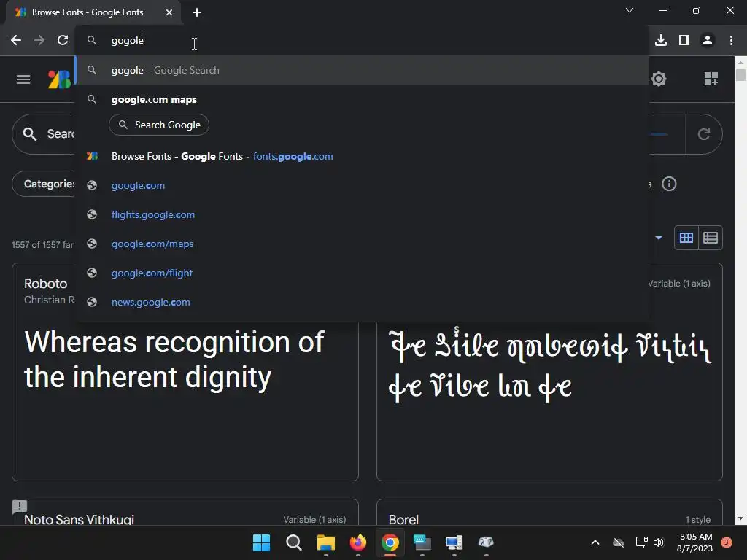Toggle the light/dark theme sun icon
747x560 pixels.
click(659, 79)
